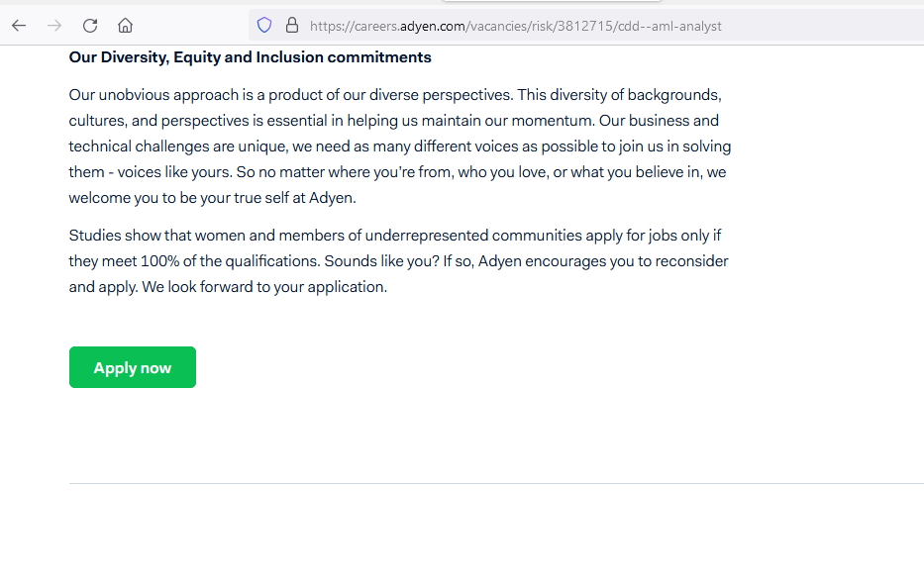Go back using the browser back arrow
The width and height of the screenshot is (924, 584).
pyautogui.click(x=19, y=26)
